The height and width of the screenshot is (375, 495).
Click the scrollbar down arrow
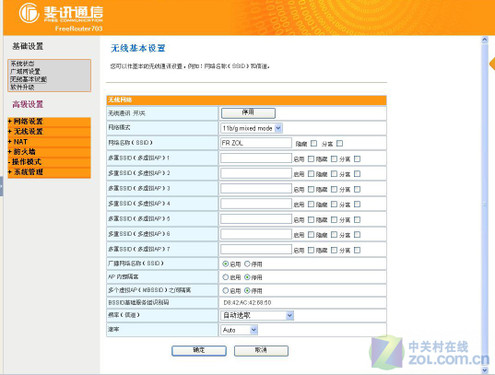point(485,370)
